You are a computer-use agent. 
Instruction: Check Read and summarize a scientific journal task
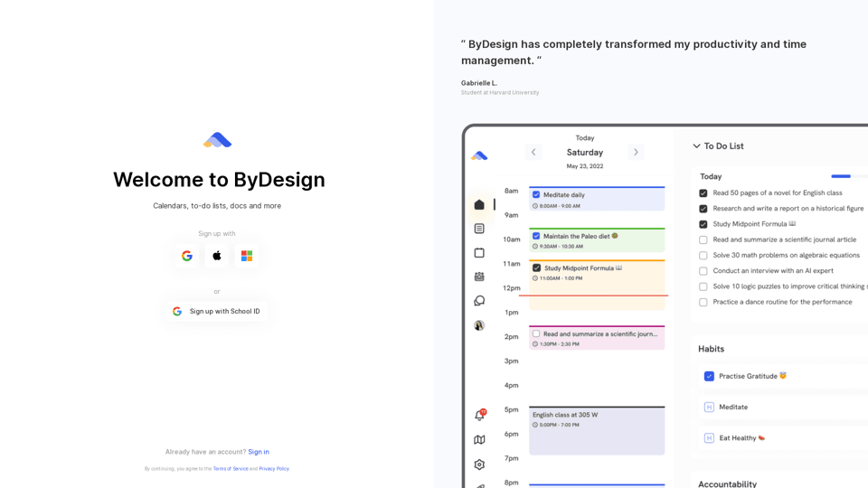tap(703, 239)
